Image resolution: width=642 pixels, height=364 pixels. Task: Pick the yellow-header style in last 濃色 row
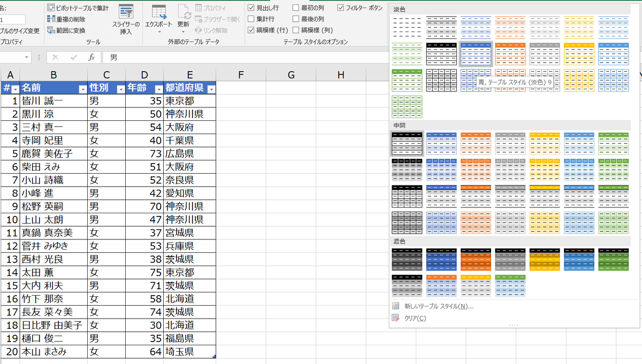click(476, 285)
